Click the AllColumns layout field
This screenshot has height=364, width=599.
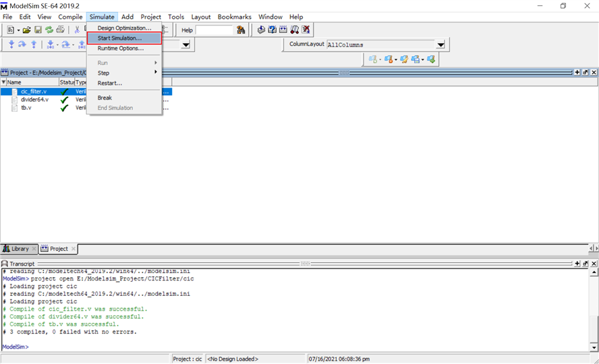380,44
